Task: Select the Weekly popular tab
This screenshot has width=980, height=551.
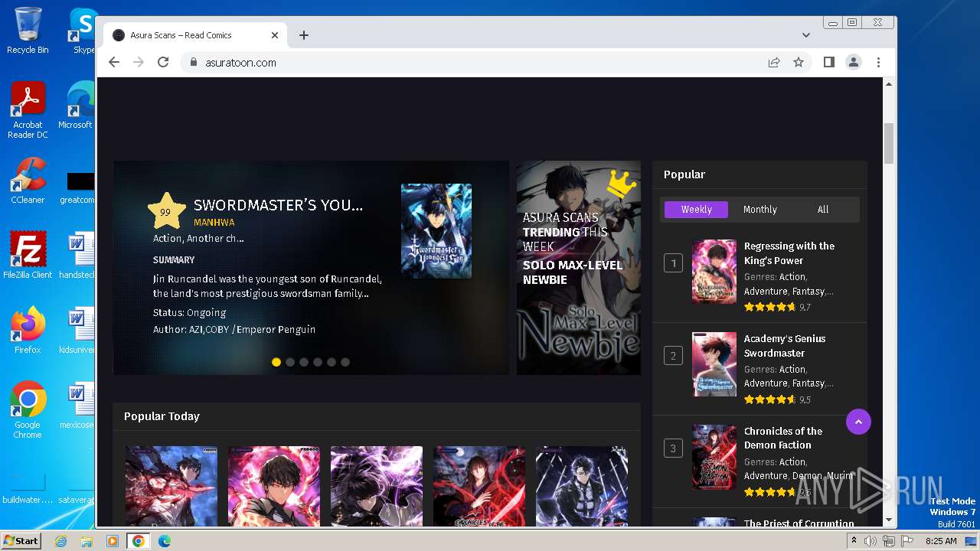Action: [696, 210]
